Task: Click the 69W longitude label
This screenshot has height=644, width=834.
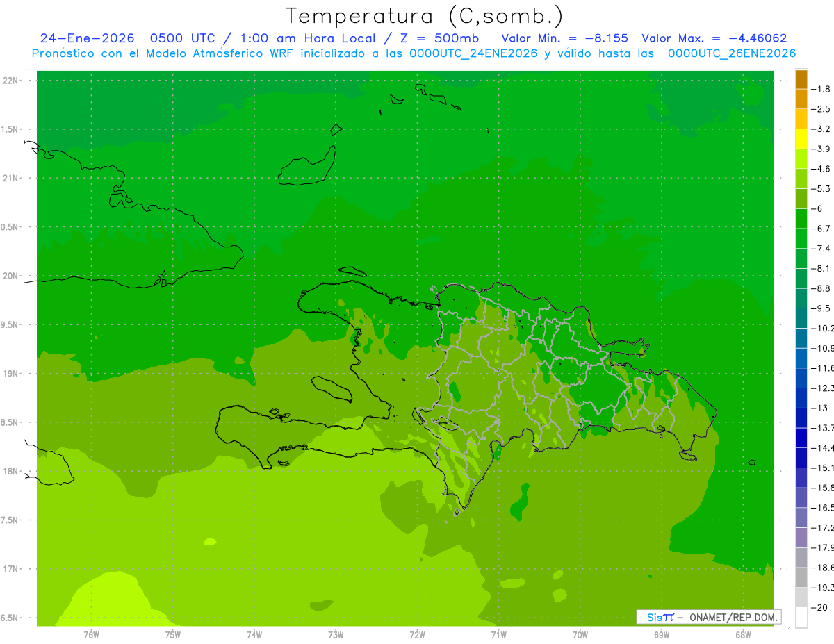Action: (662, 636)
